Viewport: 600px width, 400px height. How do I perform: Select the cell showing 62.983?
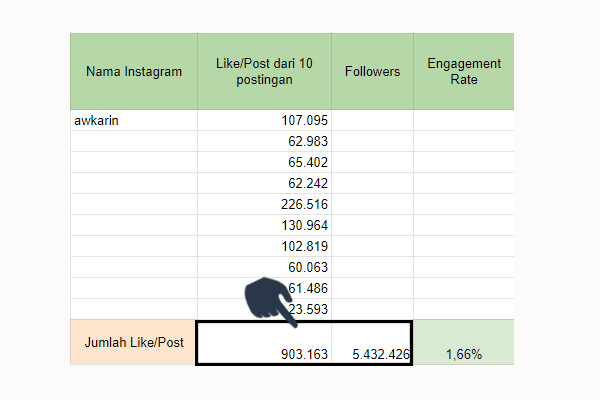[264, 141]
